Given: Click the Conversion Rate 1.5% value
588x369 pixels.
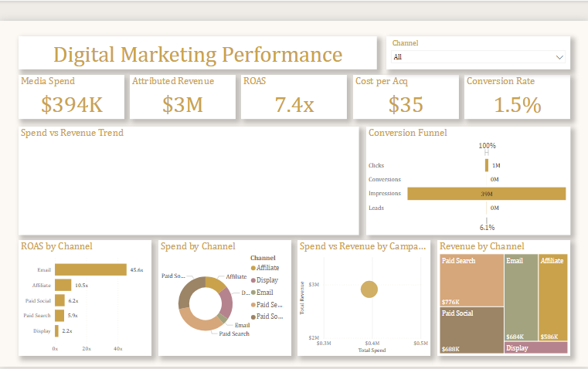Looking at the screenshot, I should [518, 105].
